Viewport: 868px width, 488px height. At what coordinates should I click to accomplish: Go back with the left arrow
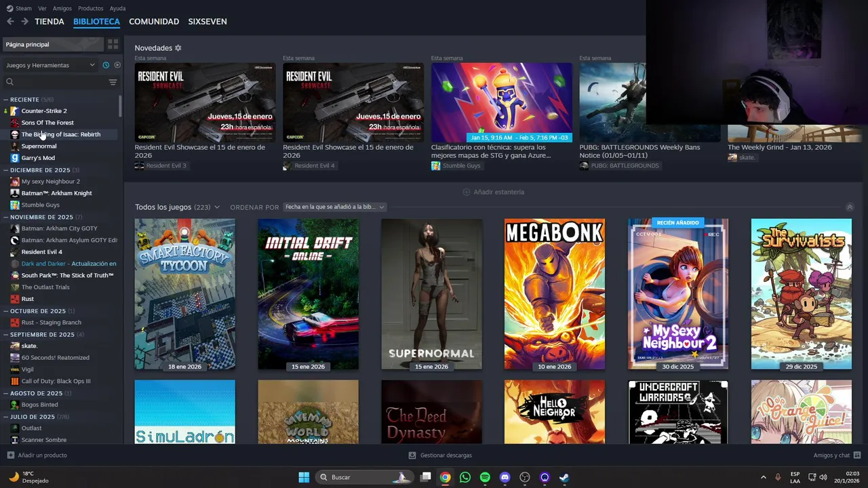click(x=10, y=22)
